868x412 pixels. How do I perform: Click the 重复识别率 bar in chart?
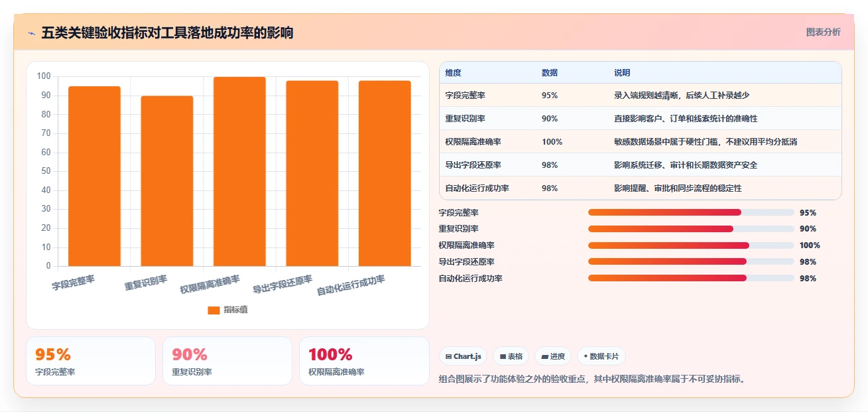pyautogui.click(x=167, y=181)
